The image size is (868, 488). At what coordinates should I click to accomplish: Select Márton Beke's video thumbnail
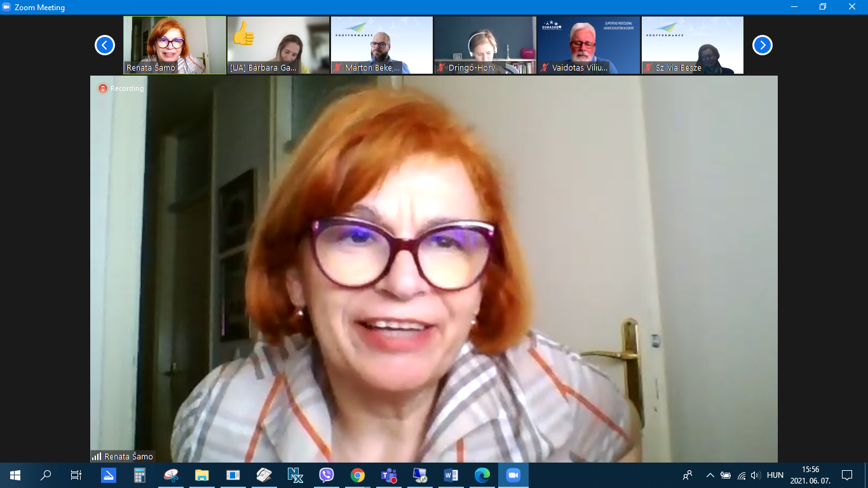point(382,45)
